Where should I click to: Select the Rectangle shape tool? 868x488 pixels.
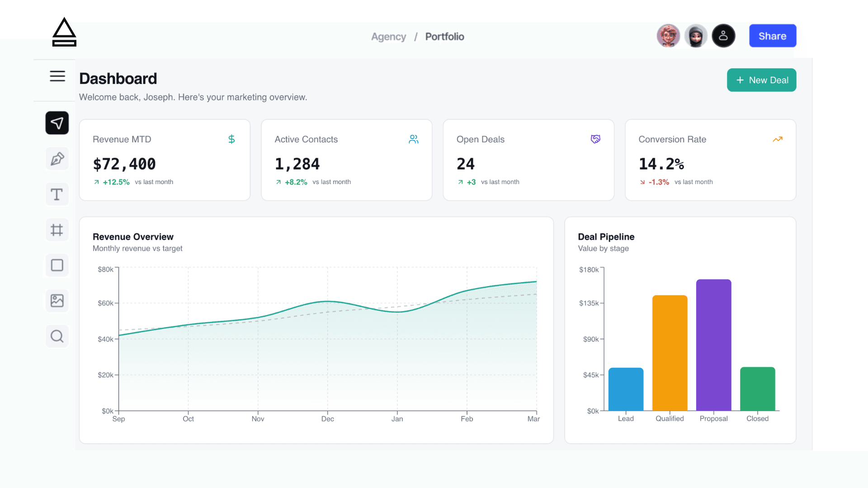57,265
